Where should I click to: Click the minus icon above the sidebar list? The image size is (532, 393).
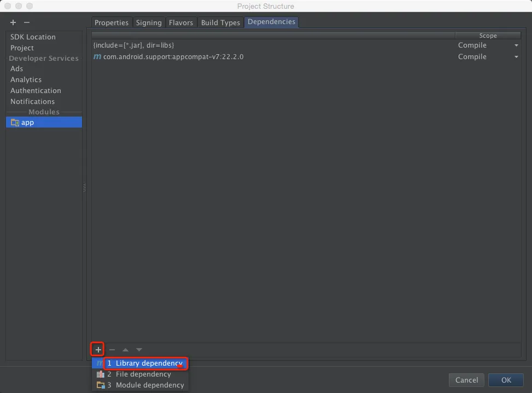[27, 22]
